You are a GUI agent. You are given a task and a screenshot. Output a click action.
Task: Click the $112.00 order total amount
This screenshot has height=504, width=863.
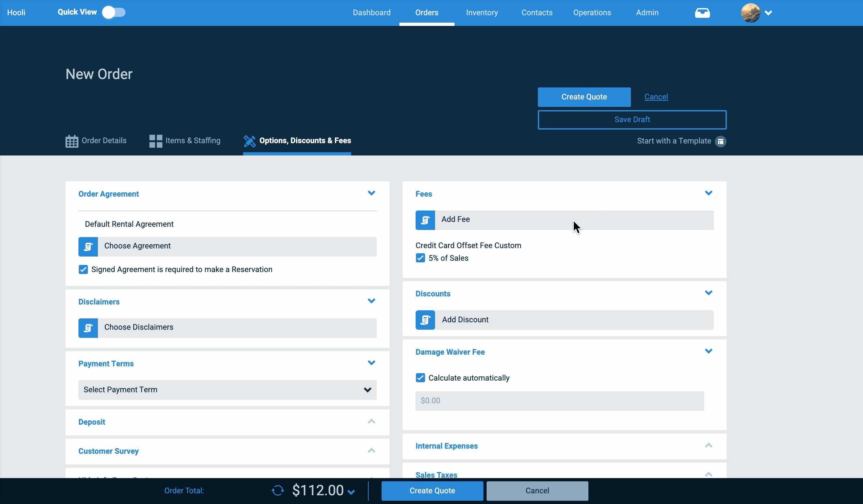(318, 490)
